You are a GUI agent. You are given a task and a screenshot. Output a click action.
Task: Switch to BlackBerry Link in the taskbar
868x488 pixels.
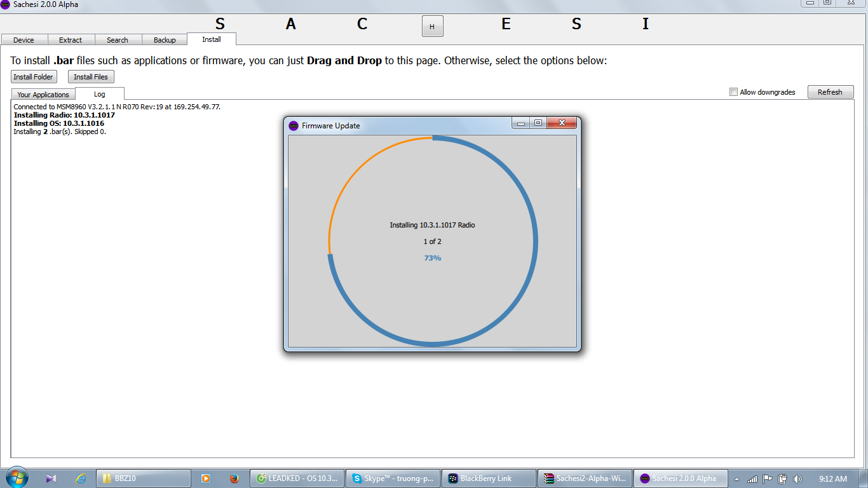coord(487,478)
